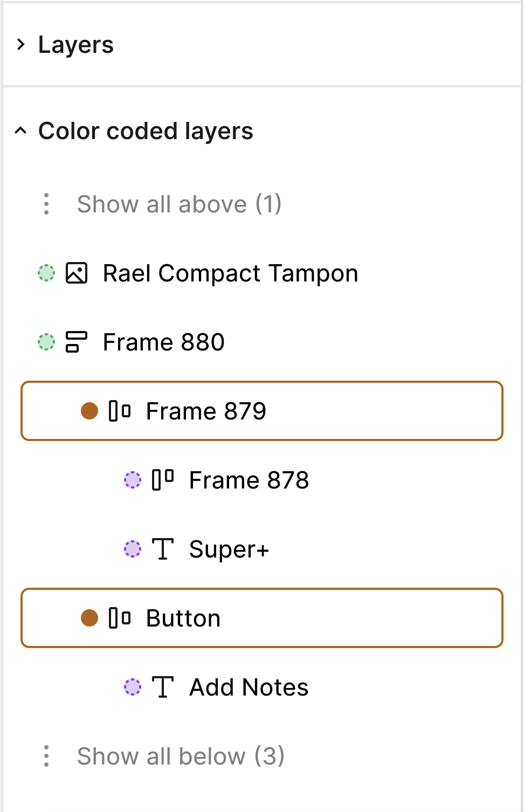Screen dimensions: 524x812
Task: Click the vertical layout icon of Frame 880
Action: point(77,342)
